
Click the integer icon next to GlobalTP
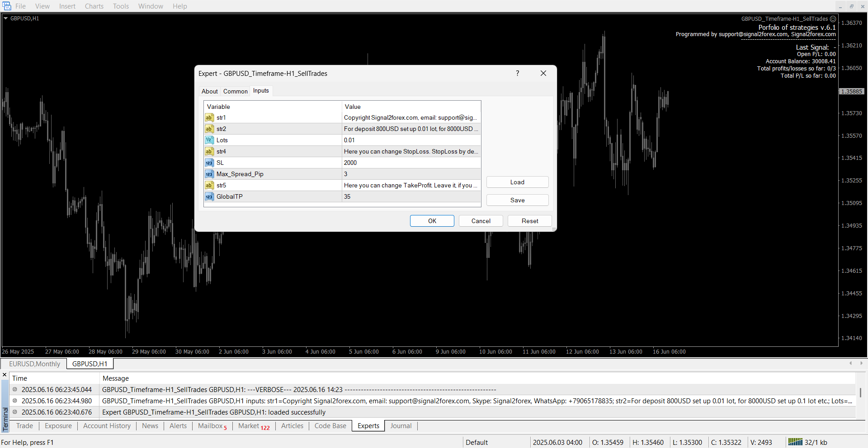[x=209, y=196]
